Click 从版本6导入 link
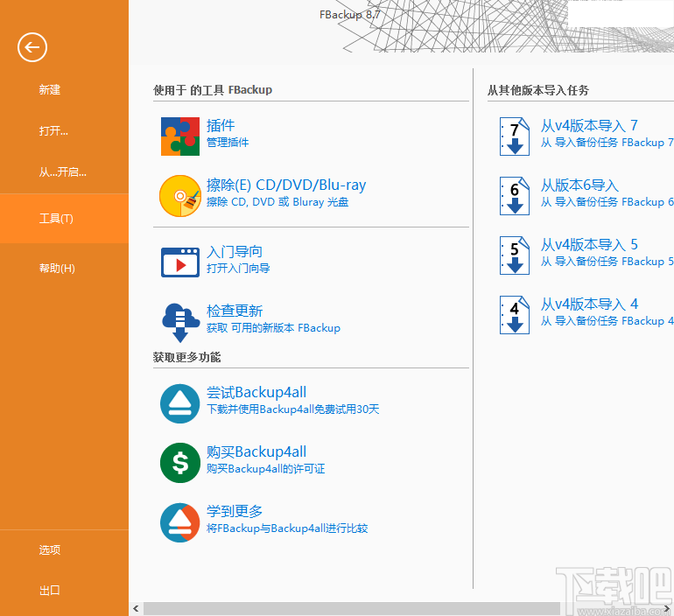This screenshot has width=674, height=616. 579,185
